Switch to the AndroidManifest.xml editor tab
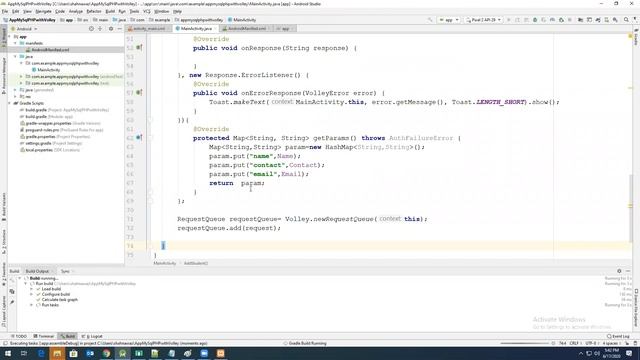Image resolution: width=640 pixels, height=360 pixels. tap(247, 29)
